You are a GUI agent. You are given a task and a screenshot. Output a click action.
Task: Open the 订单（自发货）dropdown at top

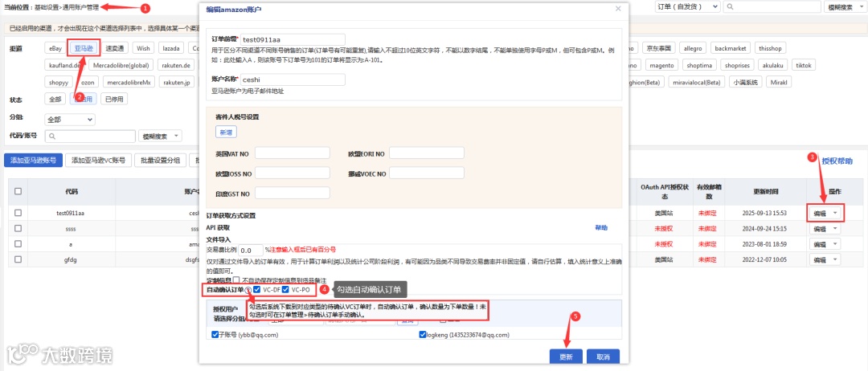(x=687, y=6)
